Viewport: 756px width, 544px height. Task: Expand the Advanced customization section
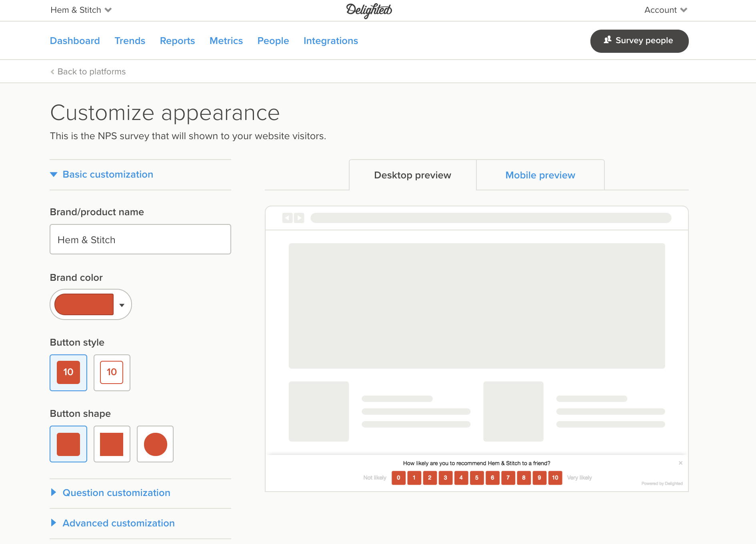pyautogui.click(x=112, y=523)
